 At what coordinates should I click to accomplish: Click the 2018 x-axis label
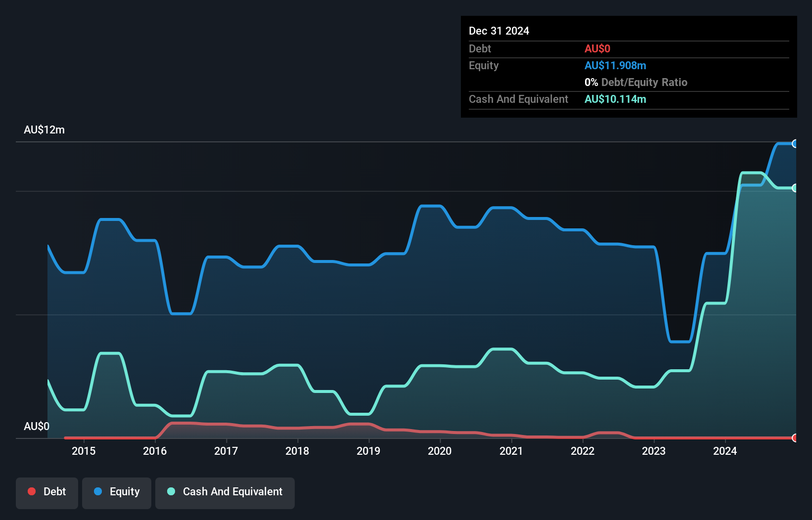[297, 451]
